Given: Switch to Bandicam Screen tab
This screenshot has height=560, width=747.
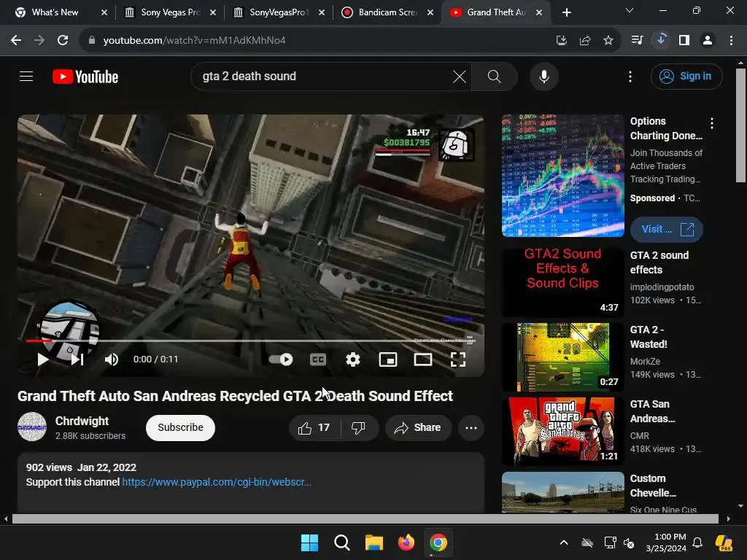Looking at the screenshot, I should tap(387, 12).
